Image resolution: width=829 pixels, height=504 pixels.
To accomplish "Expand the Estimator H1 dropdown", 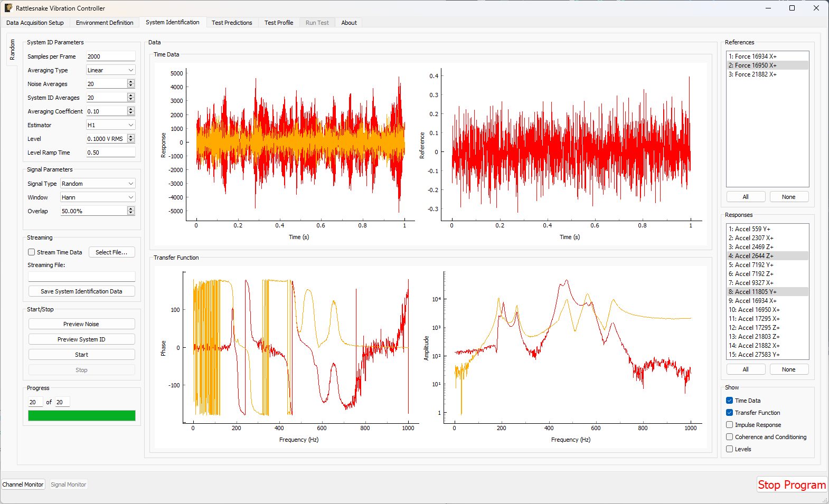I will pos(110,125).
